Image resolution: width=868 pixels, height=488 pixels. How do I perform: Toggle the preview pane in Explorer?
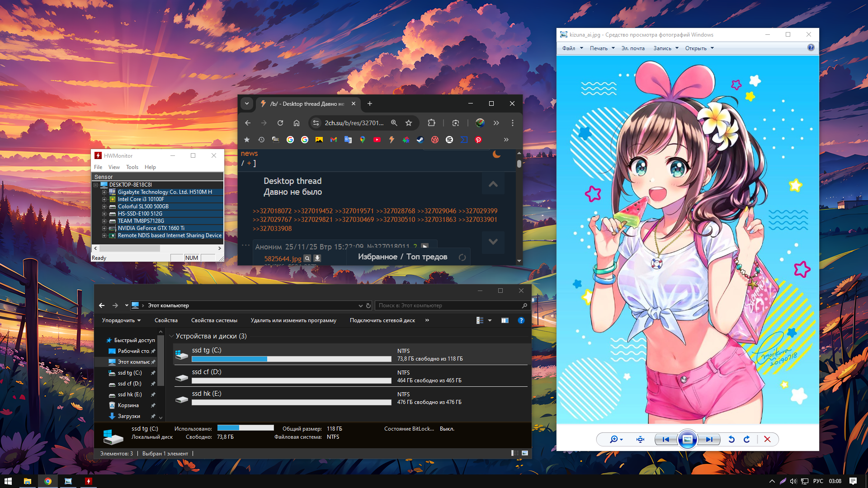(505, 320)
